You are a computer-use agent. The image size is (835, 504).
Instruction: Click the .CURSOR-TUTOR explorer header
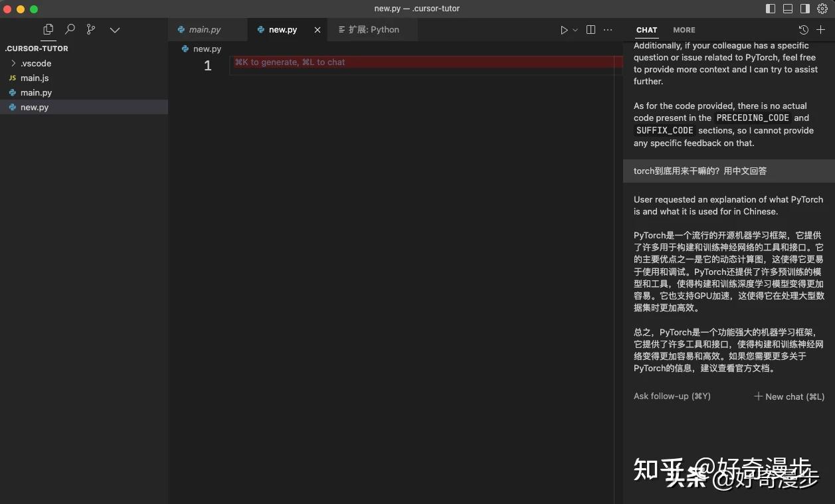37,48
